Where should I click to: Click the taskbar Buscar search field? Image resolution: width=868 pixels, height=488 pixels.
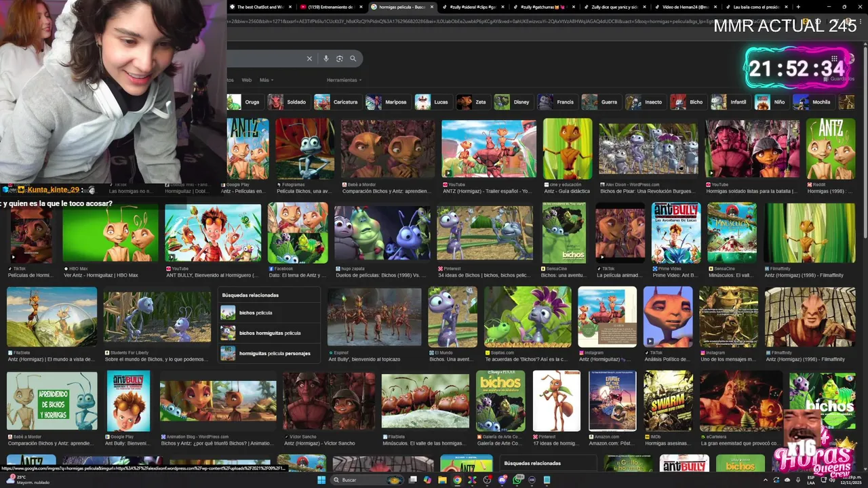[367, 480]
